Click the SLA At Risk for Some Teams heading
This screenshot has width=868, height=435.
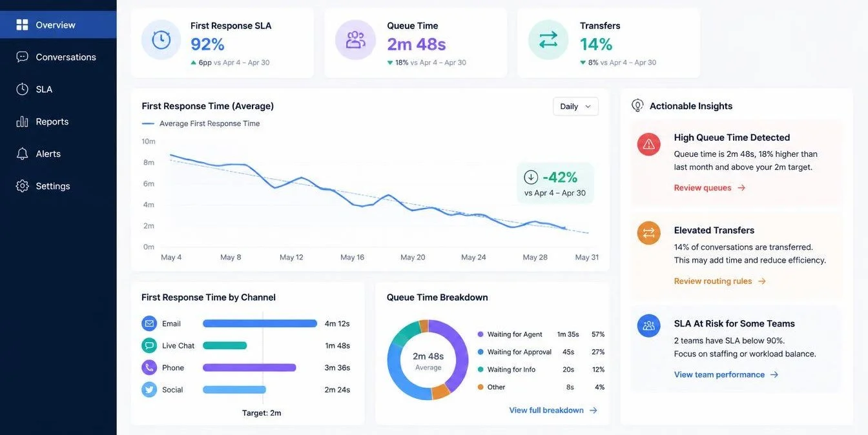(x=734, y=323)
